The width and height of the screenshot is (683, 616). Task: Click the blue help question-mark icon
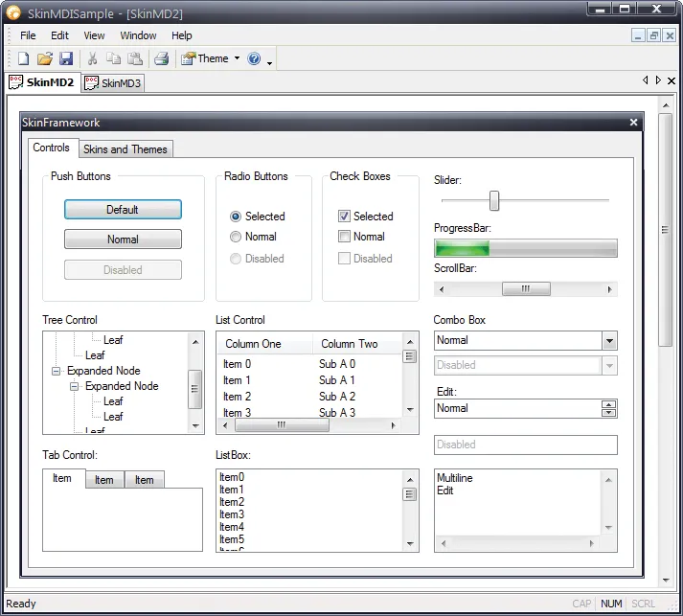(254, 58)
